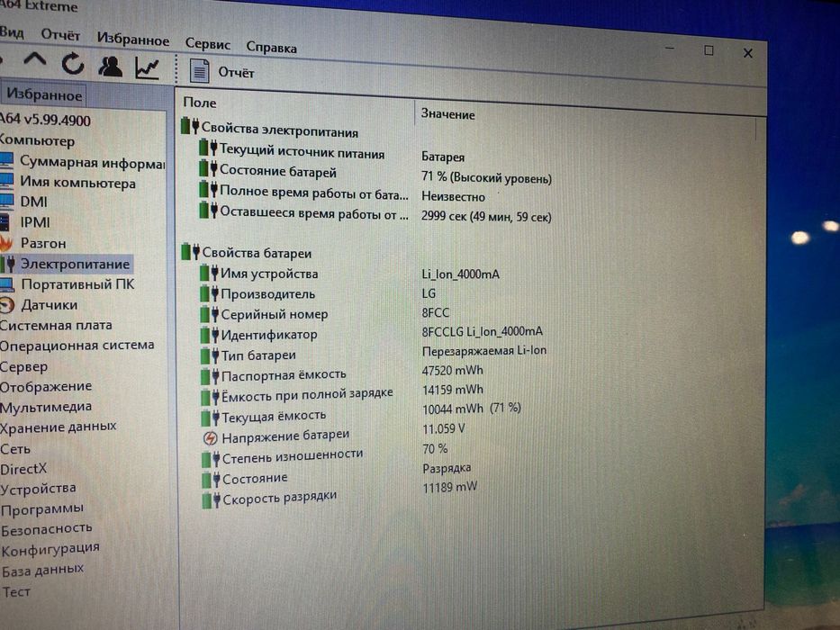Viewport: 840px width, 630px height.
Task: Select Датчики tree item
Action: tap(50, 305)
